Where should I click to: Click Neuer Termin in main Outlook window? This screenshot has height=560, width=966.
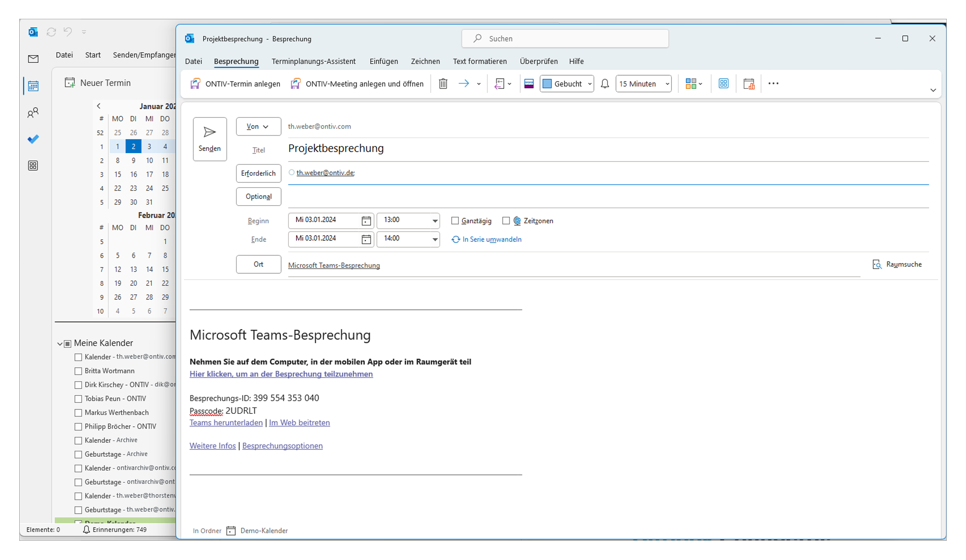(98, 83)
